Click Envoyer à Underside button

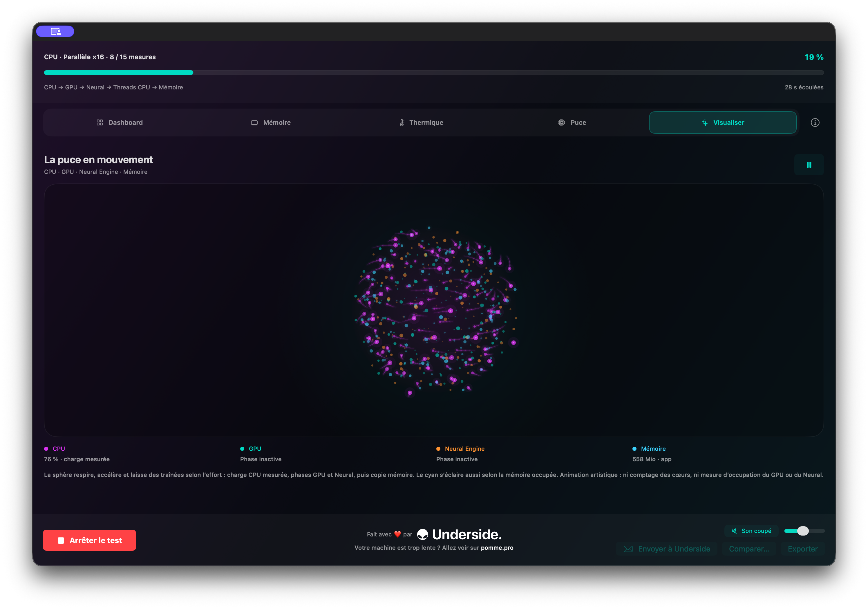(x=667, y=549)
